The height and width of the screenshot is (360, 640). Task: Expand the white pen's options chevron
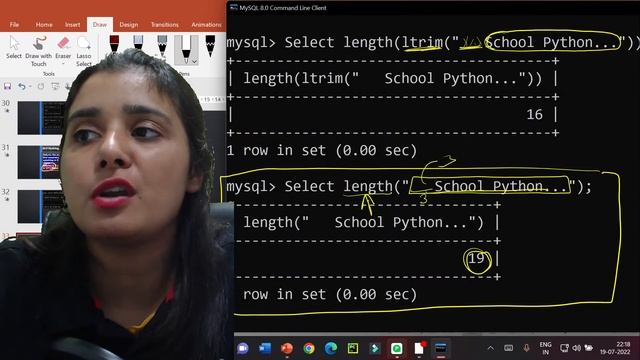(x=195, y=61)
